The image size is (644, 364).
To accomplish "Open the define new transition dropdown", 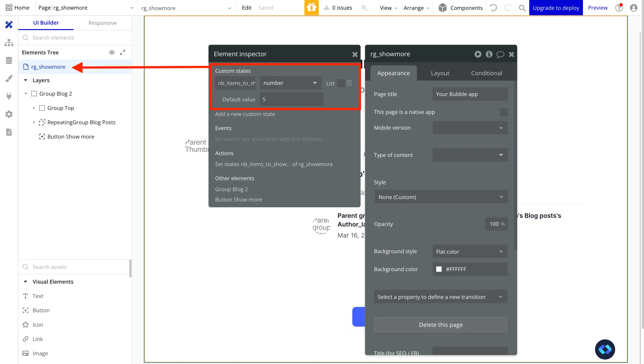I will (440, 297).
